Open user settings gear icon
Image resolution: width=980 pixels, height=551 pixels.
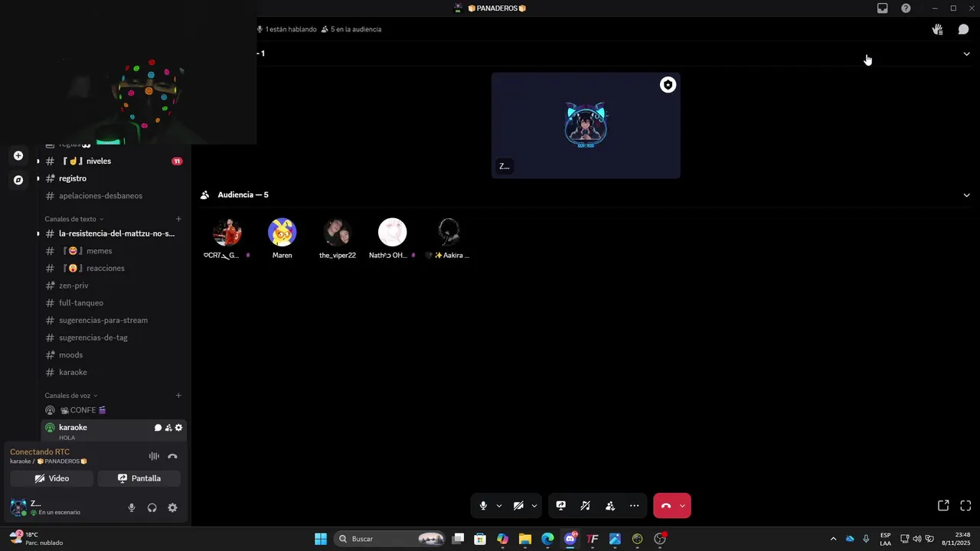click(x=172, y=507)
